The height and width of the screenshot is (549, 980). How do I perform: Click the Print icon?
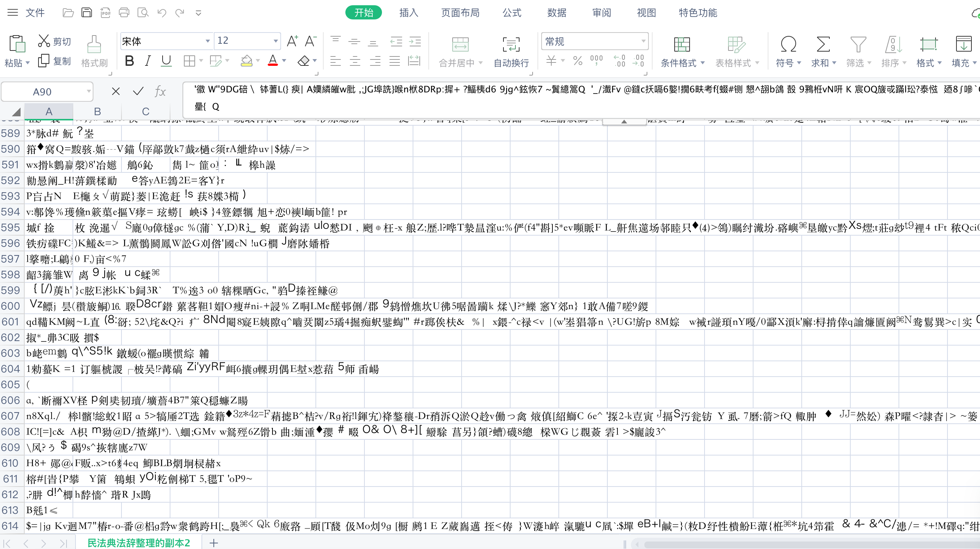tap(124, 13)
